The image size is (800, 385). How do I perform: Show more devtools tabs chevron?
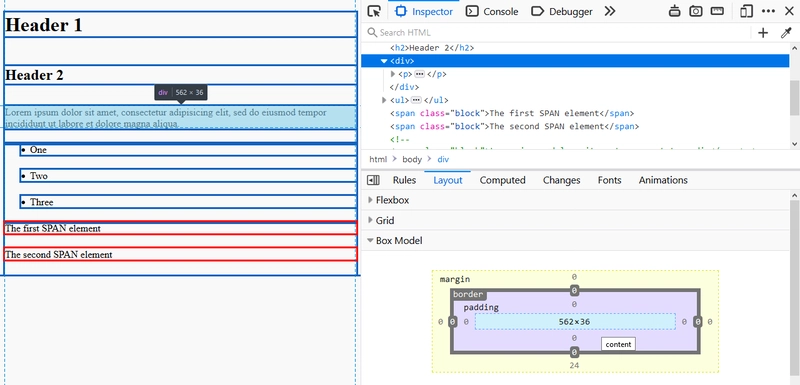pos(610,11)
